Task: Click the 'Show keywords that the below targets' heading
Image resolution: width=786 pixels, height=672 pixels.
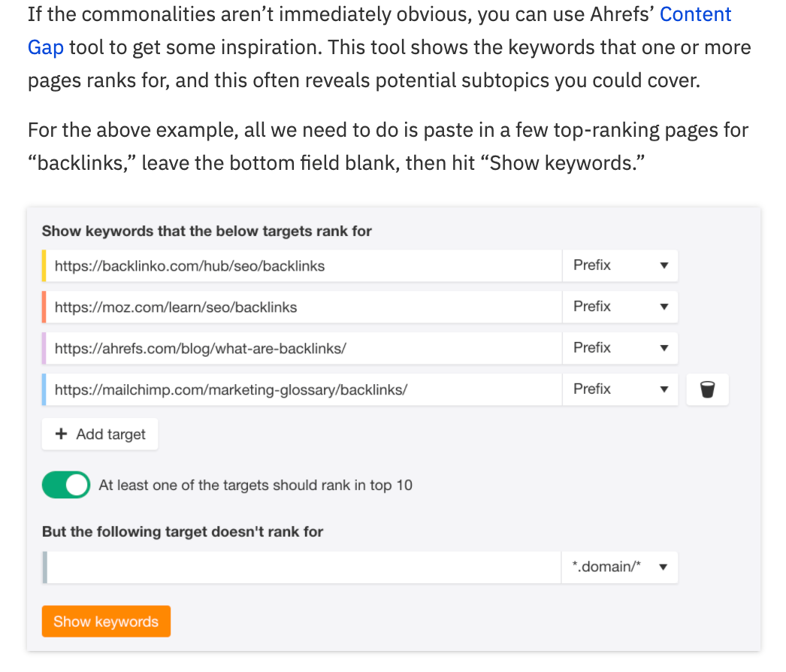Action: pyautogui.click(x=207, y=231)
